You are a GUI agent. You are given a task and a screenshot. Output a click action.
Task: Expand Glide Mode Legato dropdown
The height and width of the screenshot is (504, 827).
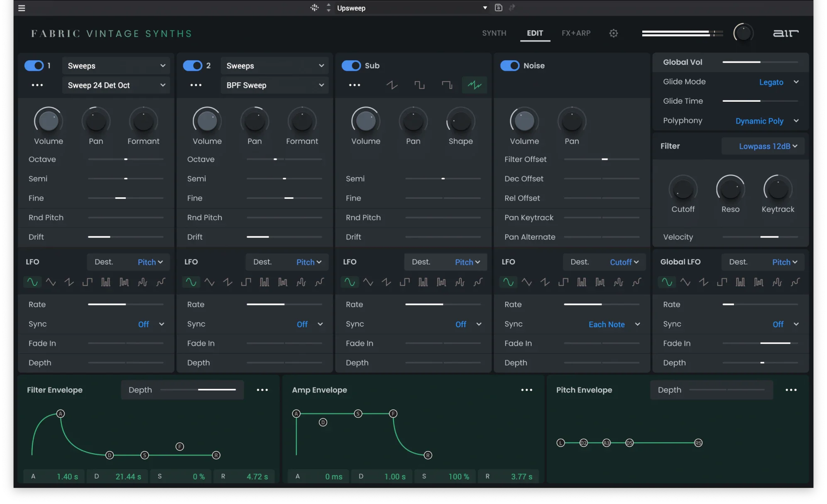point(779,82)
